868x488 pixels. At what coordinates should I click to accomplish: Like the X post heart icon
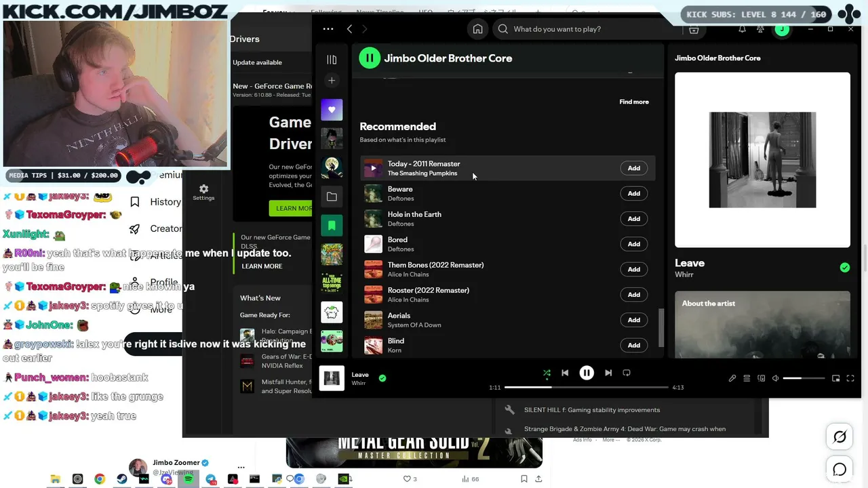(x=407, y=479)
